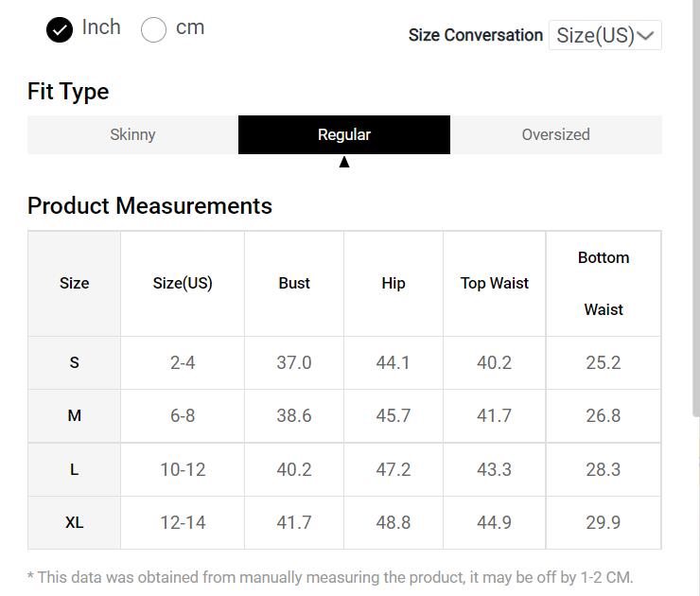This screenshot has width=700, height=596.
Task: Click the manual measurement disclaimer note
Action: click(330, 577)
